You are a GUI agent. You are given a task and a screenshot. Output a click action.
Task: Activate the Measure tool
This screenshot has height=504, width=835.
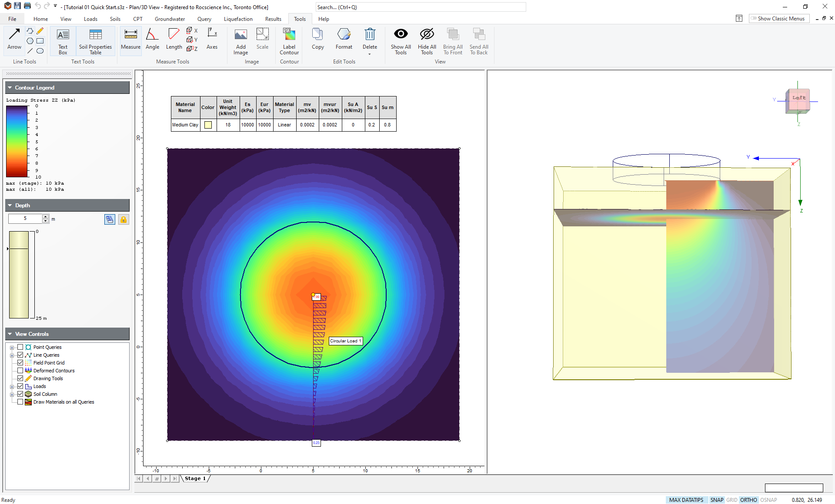(130, 38)
